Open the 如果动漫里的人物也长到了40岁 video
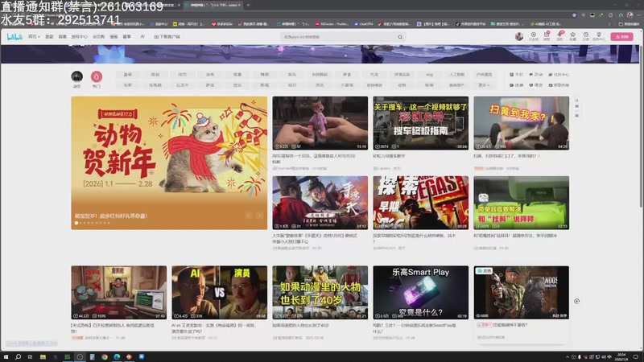644x362 pixels. pyautogui.click(x=320, y=292)
